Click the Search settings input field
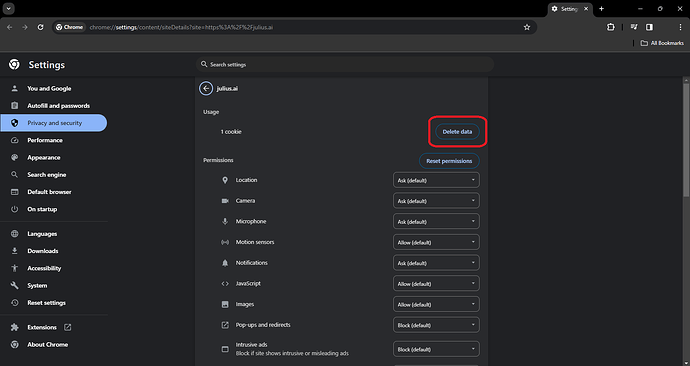This screenshot has width=690, height=366. [x=345, y=64]
